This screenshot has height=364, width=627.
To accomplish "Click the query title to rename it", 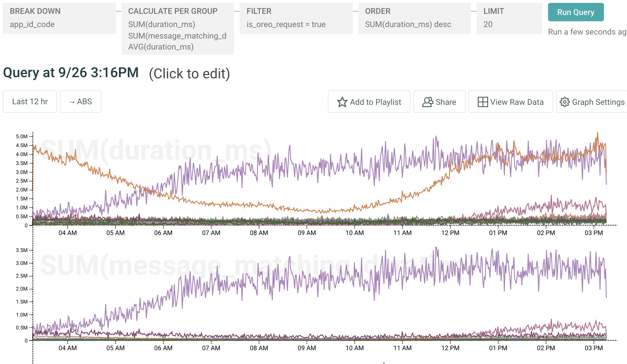I will (71, 73).
